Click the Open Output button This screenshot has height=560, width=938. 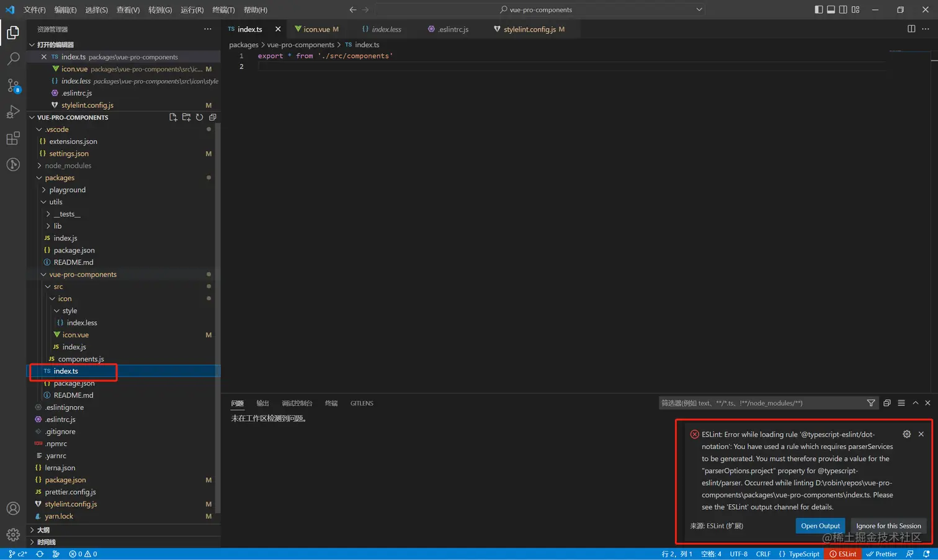point(820,526)
